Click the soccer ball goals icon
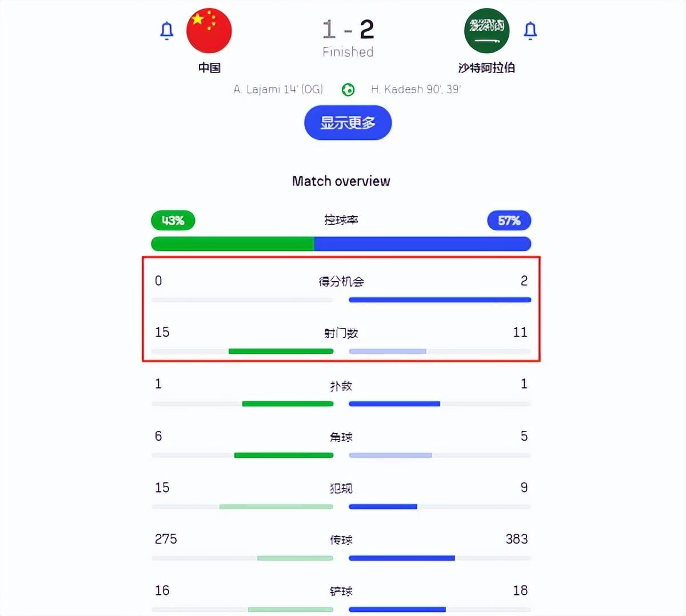The height and width of the screenshot is (616, 686). 348,90
